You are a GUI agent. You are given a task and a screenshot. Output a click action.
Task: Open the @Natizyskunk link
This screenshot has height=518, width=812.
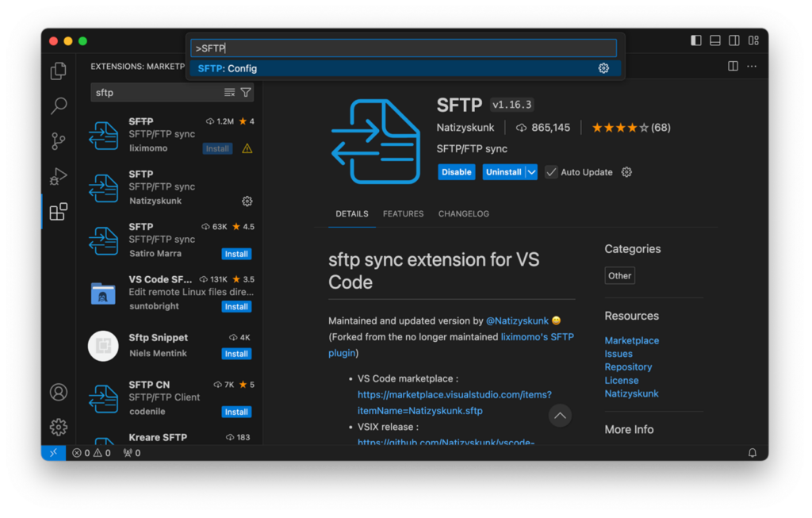click(517, 320)
